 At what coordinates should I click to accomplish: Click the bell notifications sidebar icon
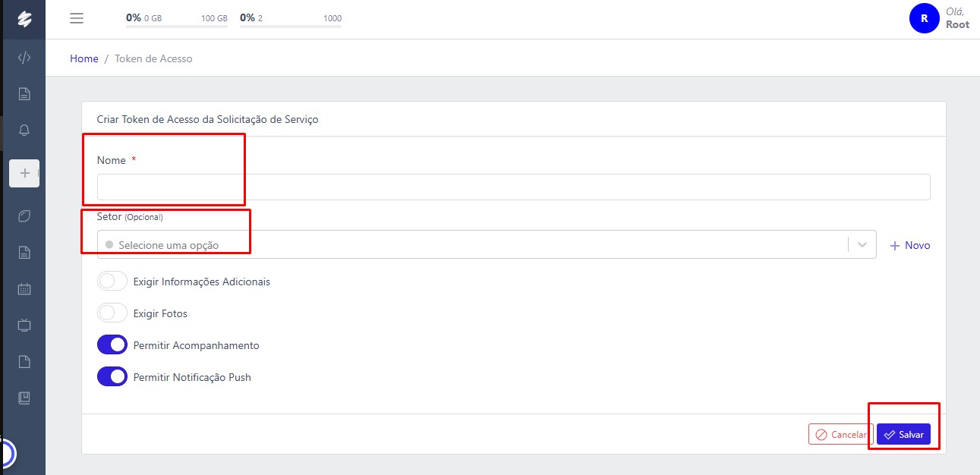tap(24, 131)
